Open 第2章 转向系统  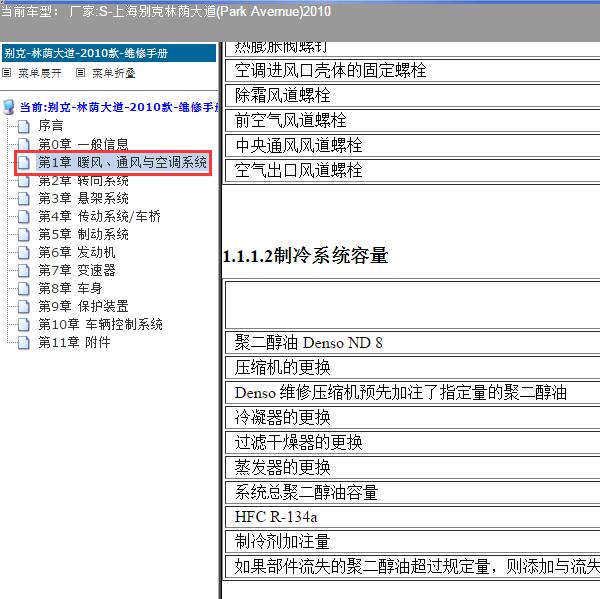coord(83,181)
